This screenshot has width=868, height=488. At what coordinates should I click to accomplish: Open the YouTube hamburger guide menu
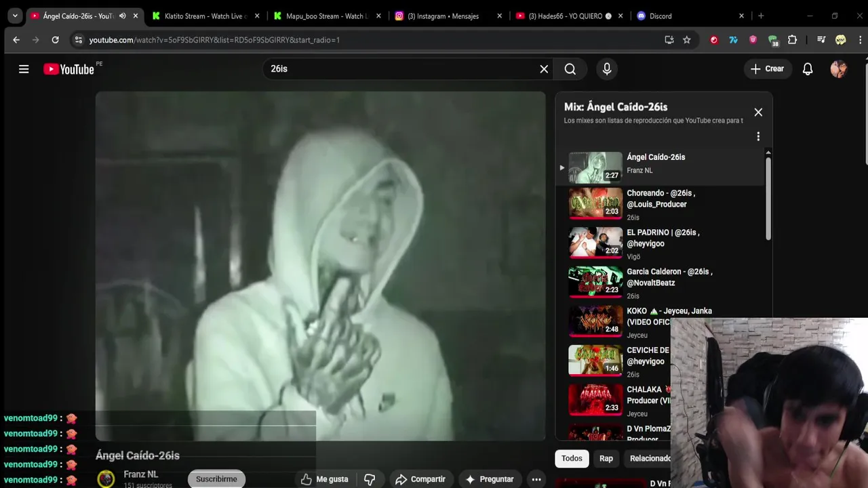24,69
